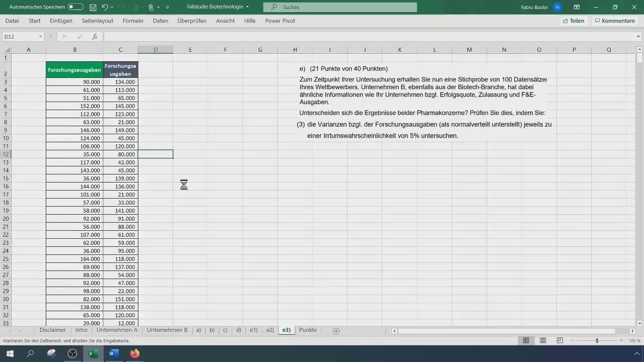Click the sheet tab scroll-left arrow
The height and width of the screenshot is (362, 644).
(x=11, y=331)
